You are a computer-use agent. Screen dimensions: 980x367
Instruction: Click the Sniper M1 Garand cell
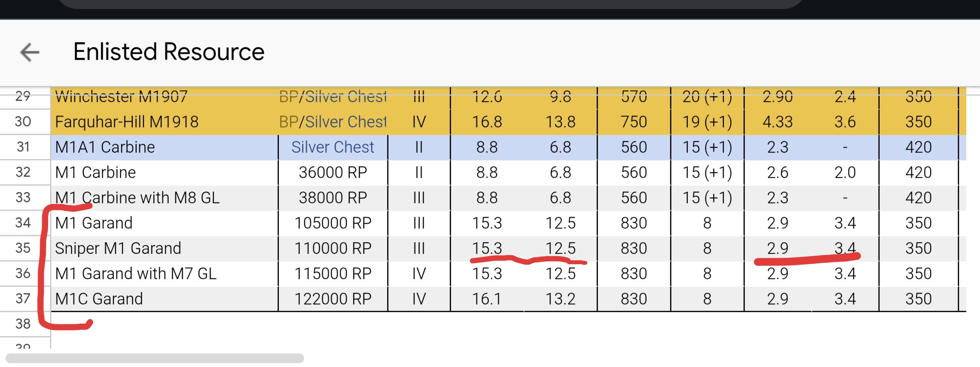click(x=118, y=248)
